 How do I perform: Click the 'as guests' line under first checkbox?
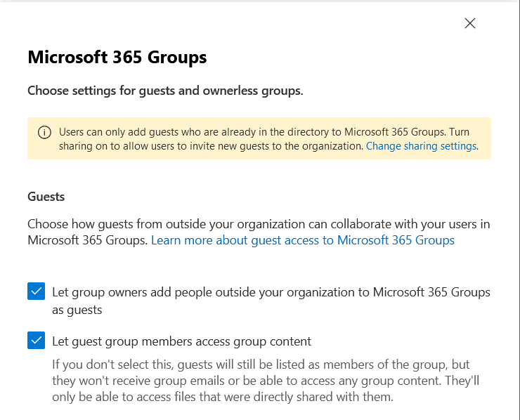(x=77, y=310)
